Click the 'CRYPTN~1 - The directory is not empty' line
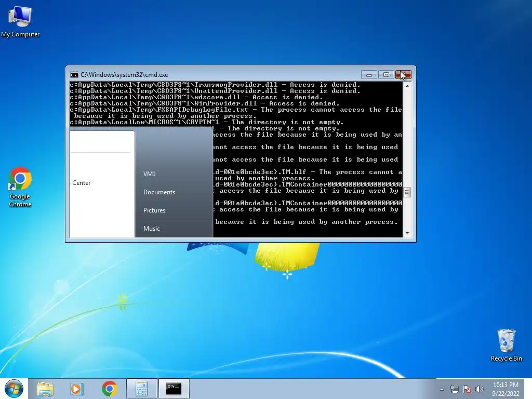The width and height of the screenshot is (532, 399). click(x=207, y=122)
